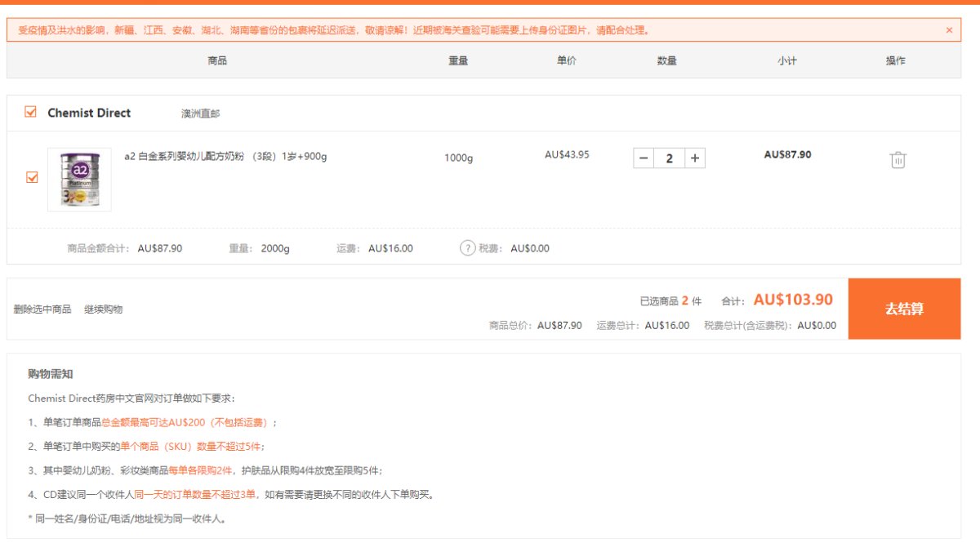Toggle the Chemist Direct store checkbox

pyautogui.click(x=31, y=113)
